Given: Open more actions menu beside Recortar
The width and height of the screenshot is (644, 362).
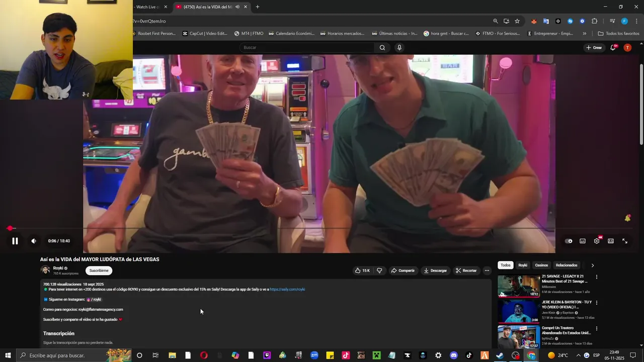Looking at the screenshot, I should click(x=487, y=270).
